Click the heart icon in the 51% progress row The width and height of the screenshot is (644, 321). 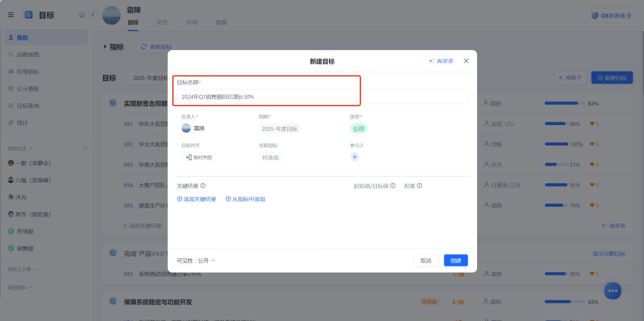(592, 165)
